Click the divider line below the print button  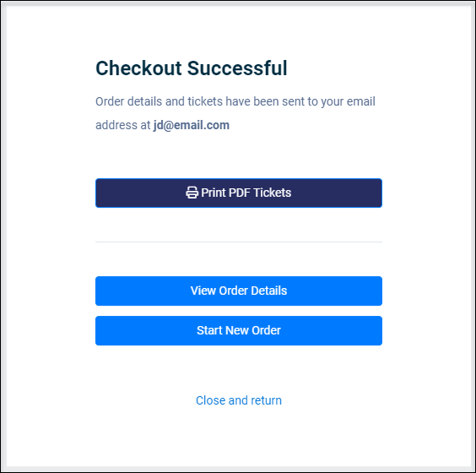[x=239, y=242]
